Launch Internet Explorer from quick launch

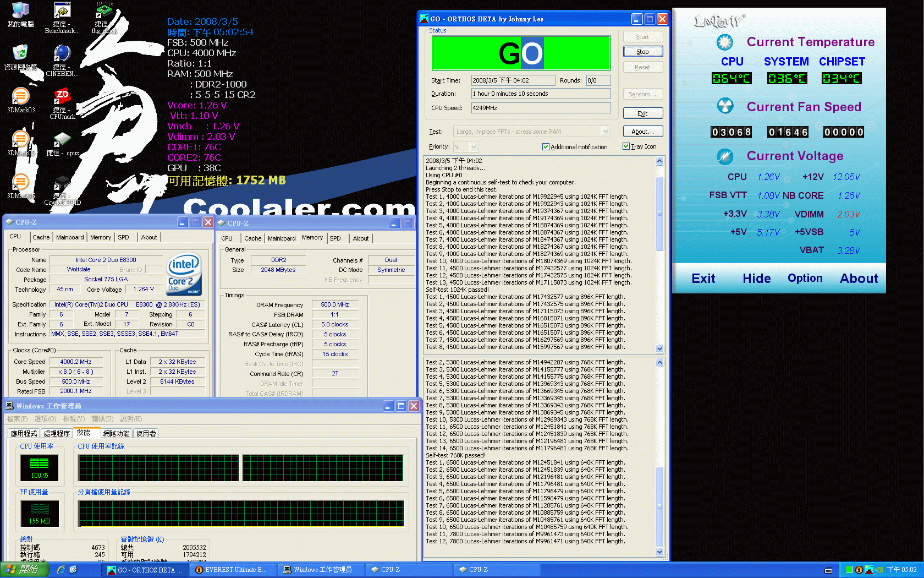(x=61, y=570)
